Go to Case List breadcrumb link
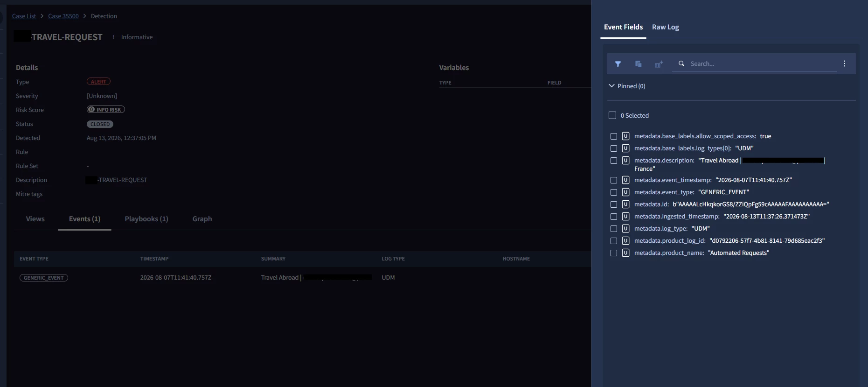Viewport: 868px width, 387px height. point(24,16)
